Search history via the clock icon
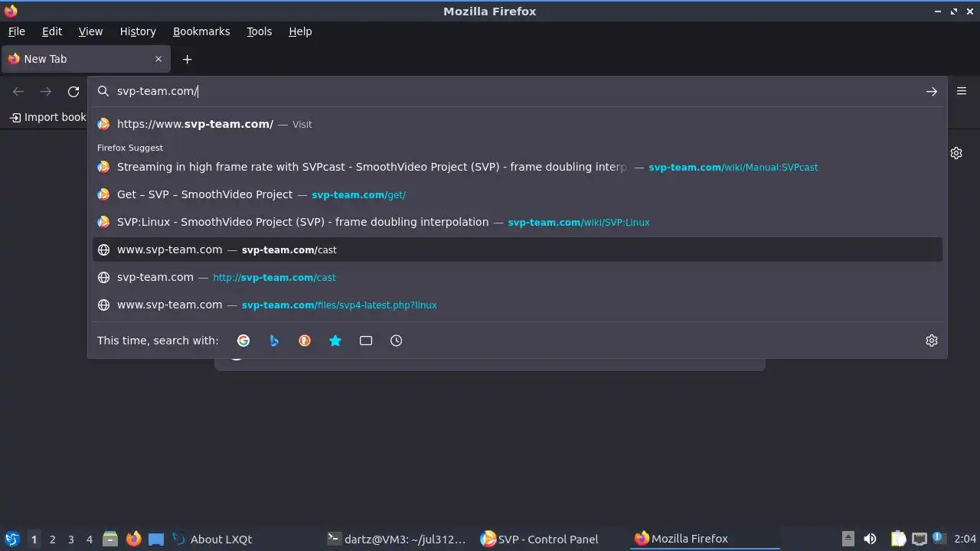The height and width of the screenshot is (551, 980). click(x=397, y=341)
